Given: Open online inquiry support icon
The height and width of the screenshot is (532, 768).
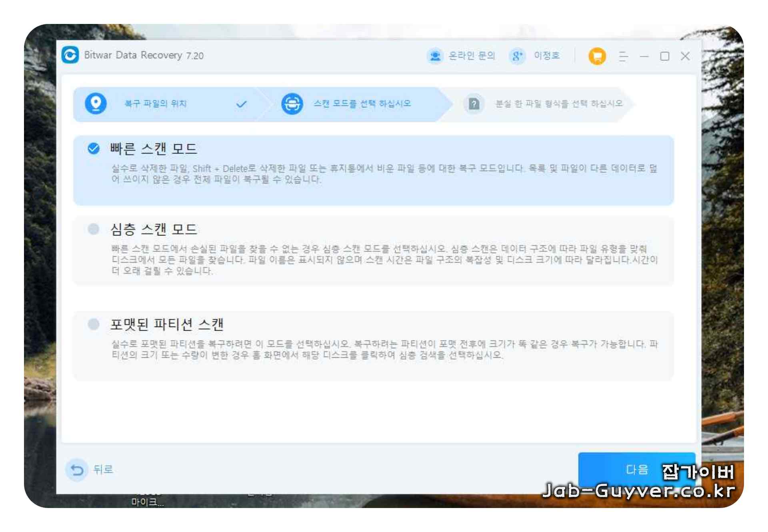Looking at the screenshot, I should click(x=435, y=56).
